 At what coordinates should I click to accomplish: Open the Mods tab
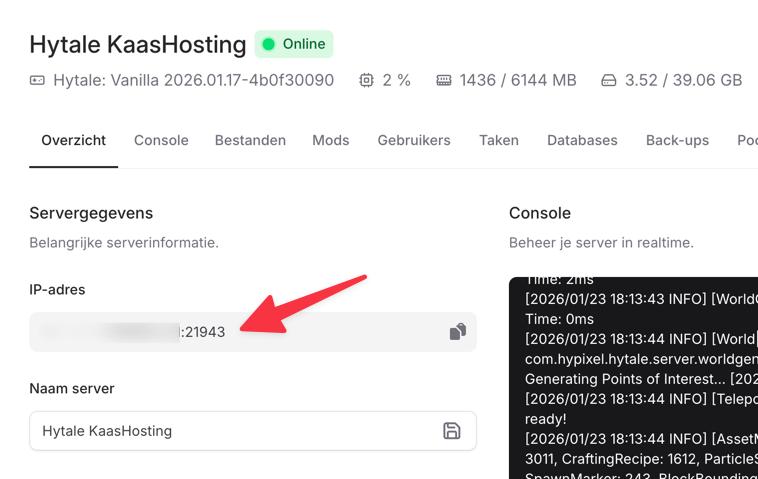330,140
